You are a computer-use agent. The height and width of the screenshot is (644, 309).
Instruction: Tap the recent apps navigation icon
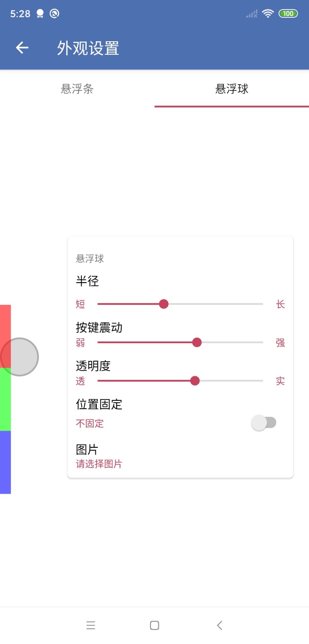point(90,625)
